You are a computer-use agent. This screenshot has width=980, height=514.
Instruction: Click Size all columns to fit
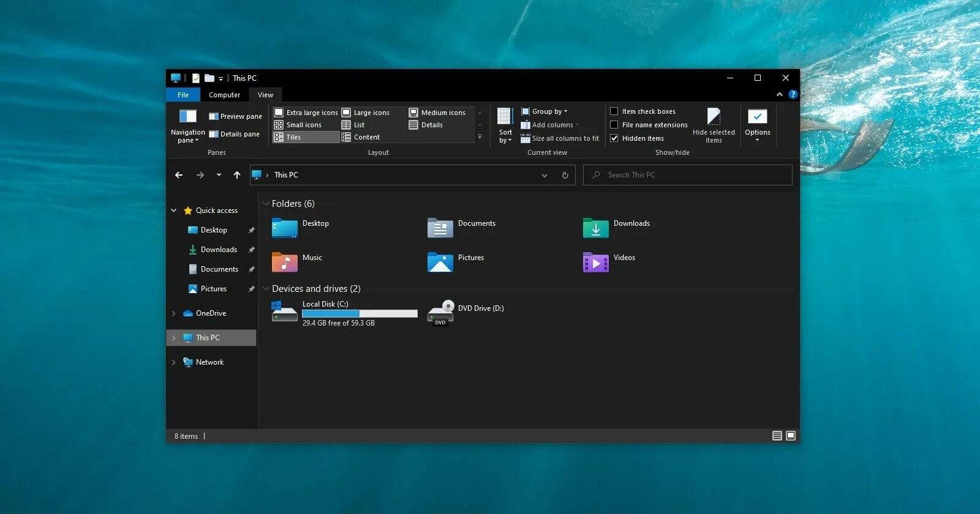click(x=560, y=138)
